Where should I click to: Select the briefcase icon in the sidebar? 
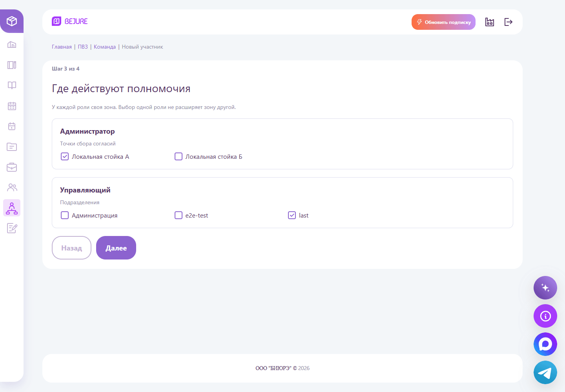point(12,167)
